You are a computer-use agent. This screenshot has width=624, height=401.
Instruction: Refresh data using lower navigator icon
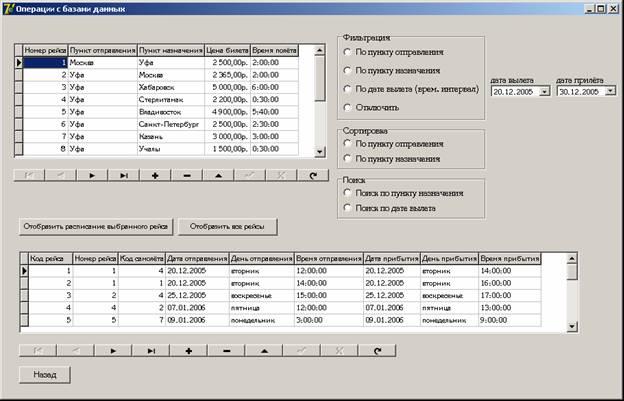tap(376, 351)
